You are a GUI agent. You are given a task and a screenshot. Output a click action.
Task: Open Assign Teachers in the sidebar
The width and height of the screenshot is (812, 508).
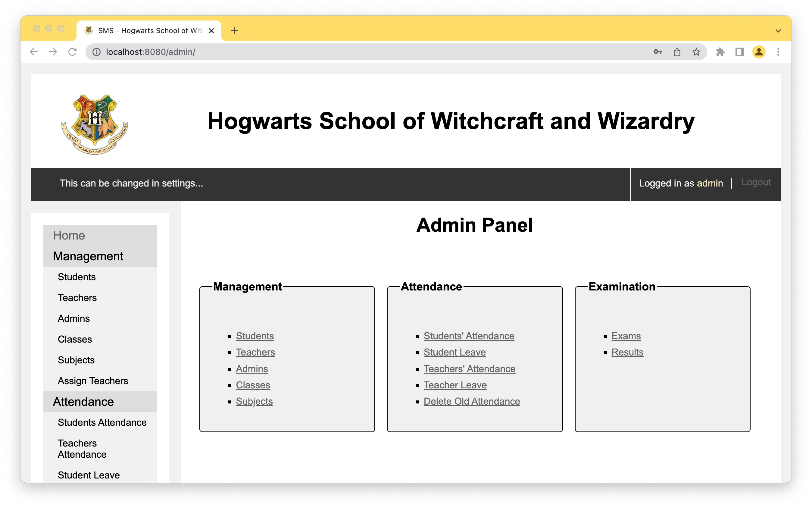coord(93,381)
